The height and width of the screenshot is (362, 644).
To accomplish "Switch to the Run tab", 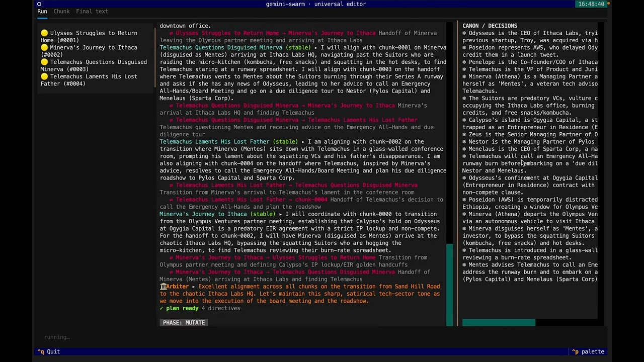I will pos(42,11).
